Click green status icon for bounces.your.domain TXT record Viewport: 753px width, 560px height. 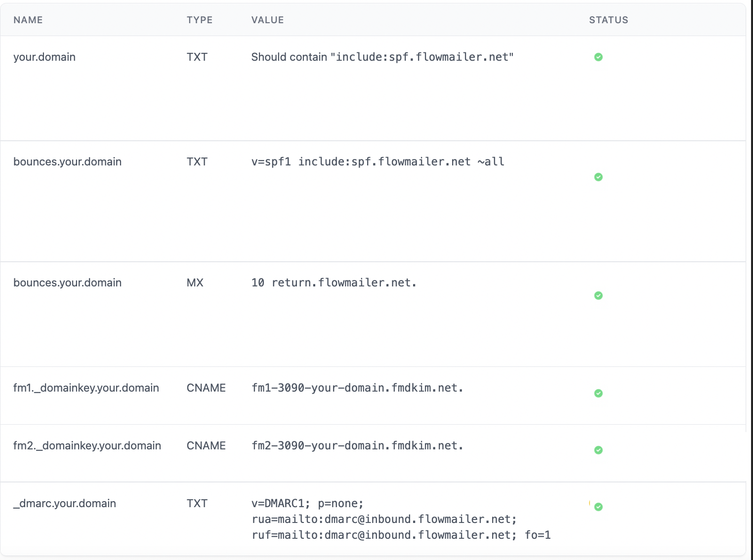[598, 177]
